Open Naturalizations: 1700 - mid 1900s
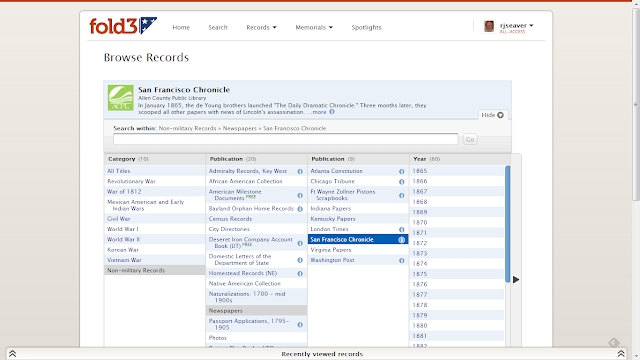Viewport: 640px width, 360px height. (x=256, y=297)
